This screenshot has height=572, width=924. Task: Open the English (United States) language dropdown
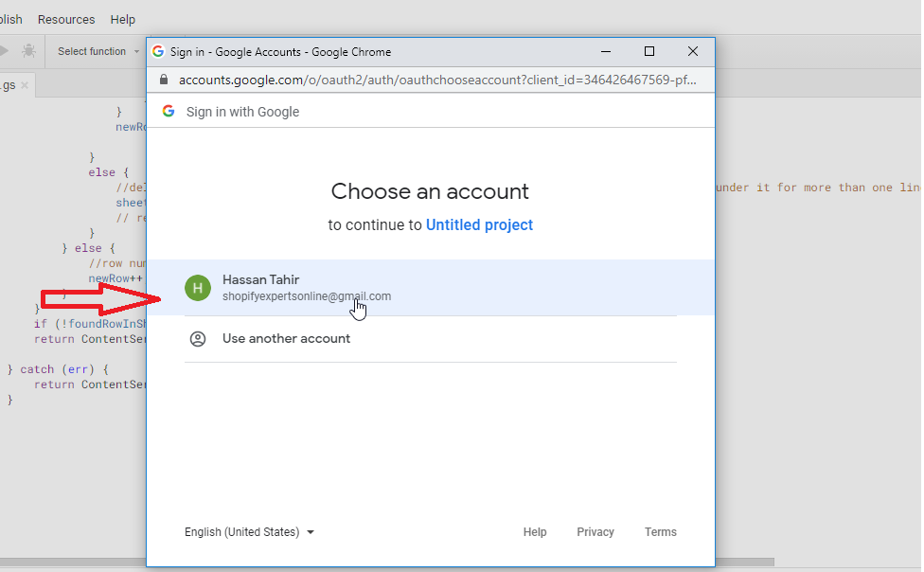tap(249, 532)
